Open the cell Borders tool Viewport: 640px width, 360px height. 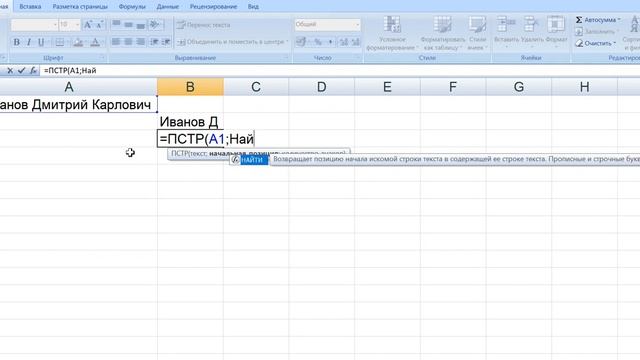[x=60, y=42]
